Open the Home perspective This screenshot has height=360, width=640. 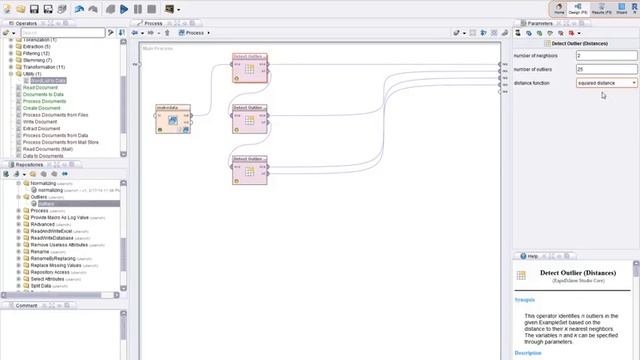[x=559, y=8]
